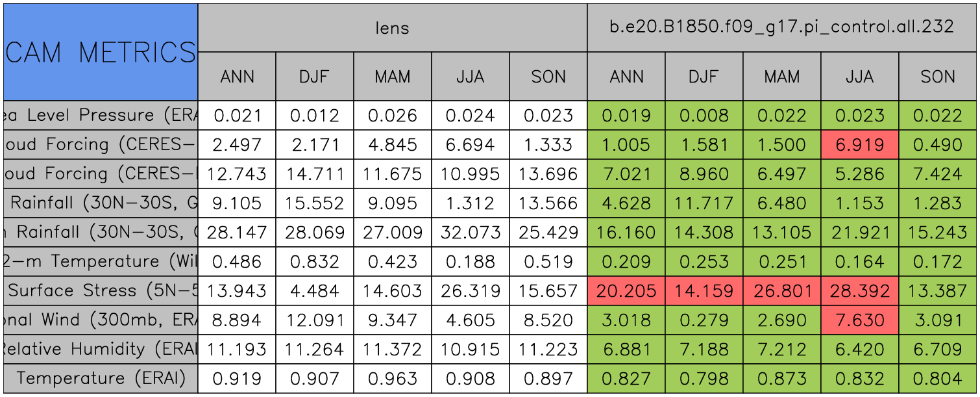This screenshot has height=397, width=980.
Task: Click the red cell showing 6.919
Action: (x=860, y=145)
